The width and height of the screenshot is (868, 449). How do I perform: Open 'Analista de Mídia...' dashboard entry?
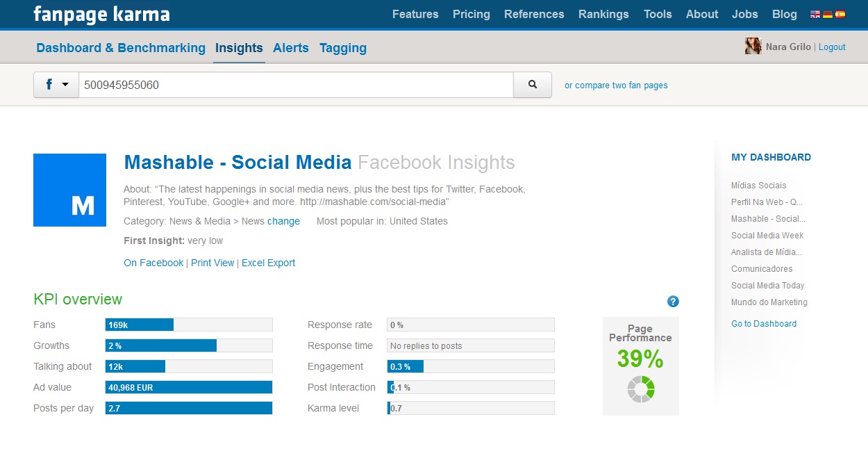(x=767, y=252)
